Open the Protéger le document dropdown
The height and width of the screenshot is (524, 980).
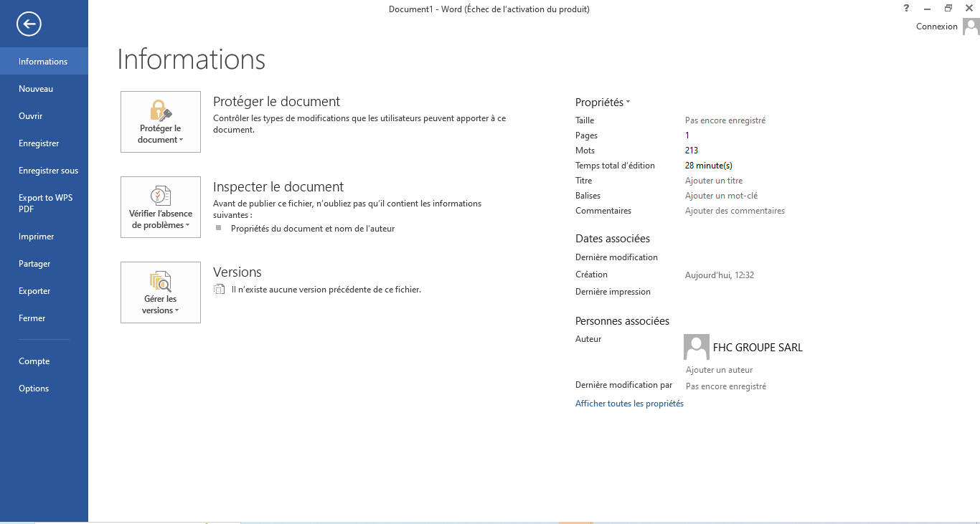tap(161, 122)
